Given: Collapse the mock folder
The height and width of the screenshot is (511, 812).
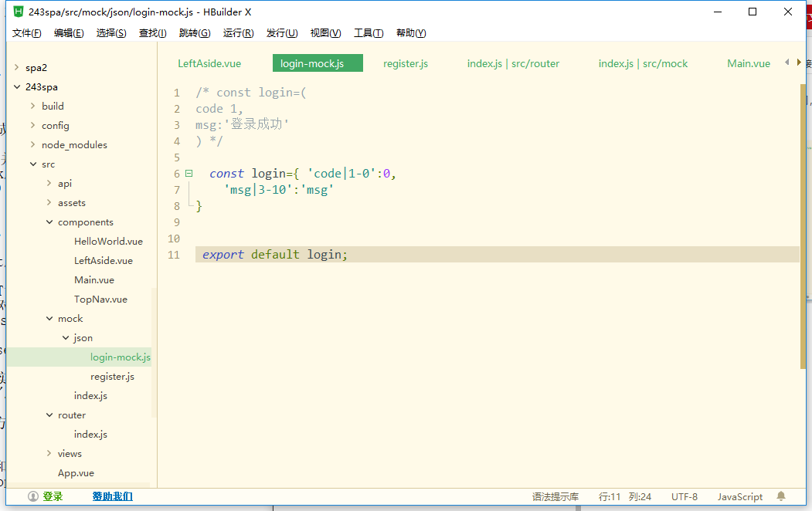Looking at the screenshot, I should [49, 319].
